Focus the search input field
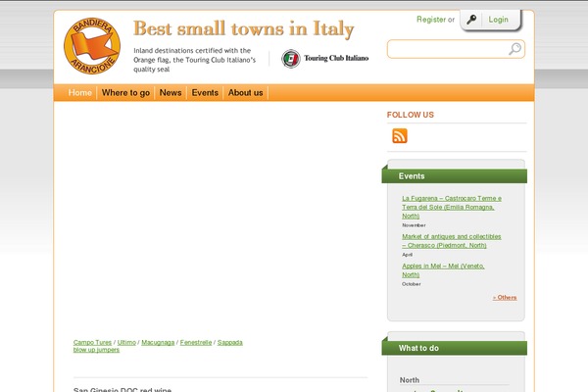The image size is (588, 392). [456, 49]
